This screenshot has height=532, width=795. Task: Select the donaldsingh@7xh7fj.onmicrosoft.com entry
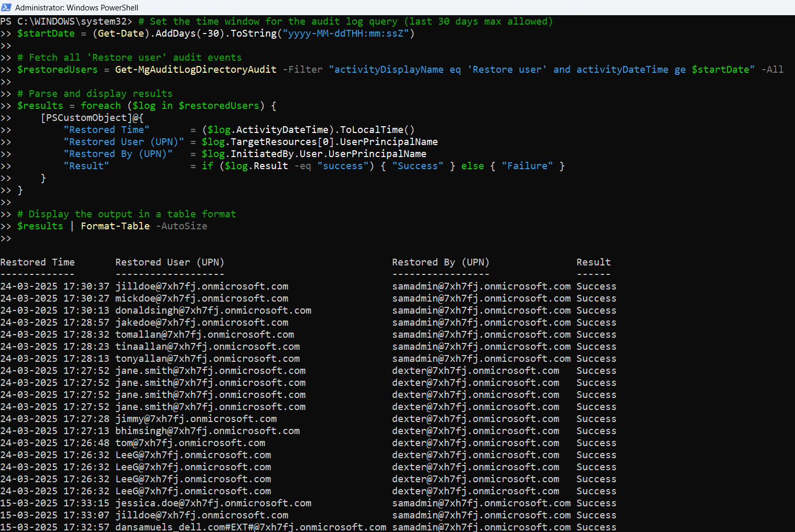point(213,311)
